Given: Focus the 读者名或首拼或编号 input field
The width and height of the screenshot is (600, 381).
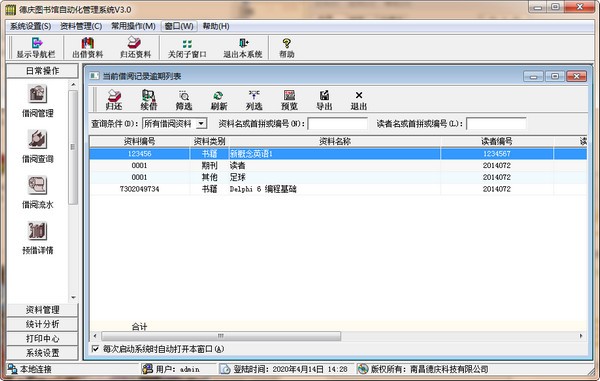Looking at the screenshot, I should [x=496, y=124].
